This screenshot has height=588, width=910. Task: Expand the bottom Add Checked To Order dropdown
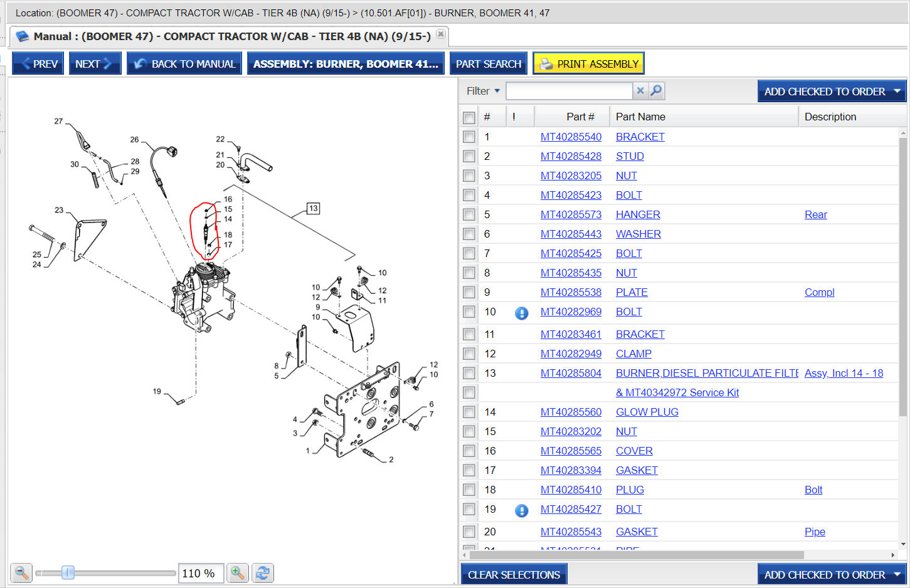(897, 575)
